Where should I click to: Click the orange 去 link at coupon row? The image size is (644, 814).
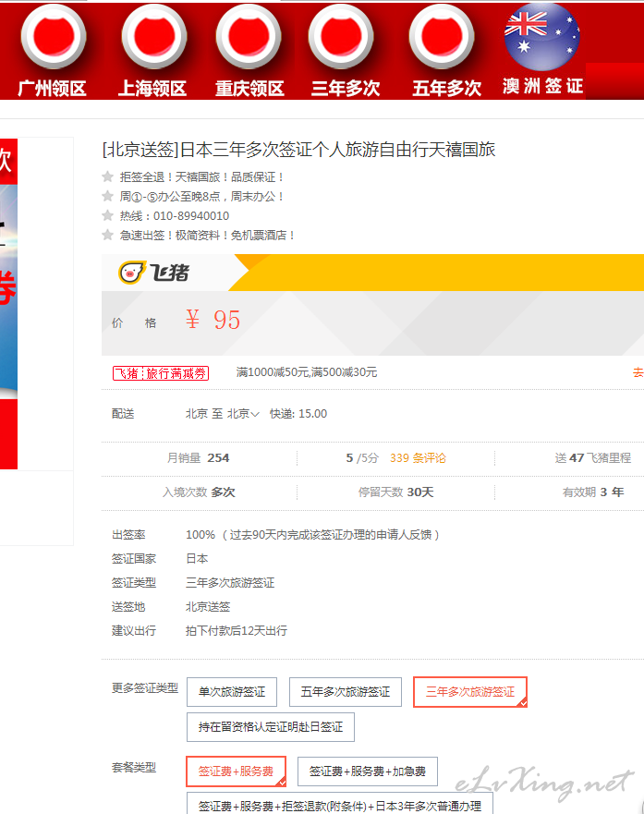[x=638, y=372]
